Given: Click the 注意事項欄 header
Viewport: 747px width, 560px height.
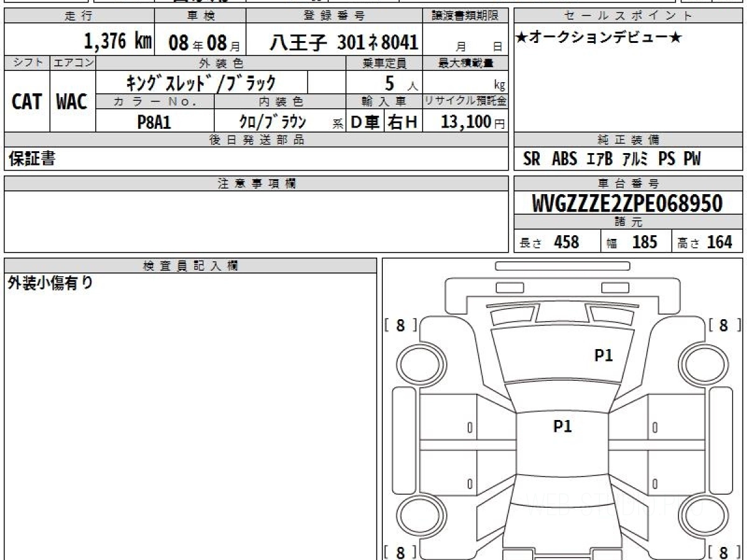Looking at the screenshot, I should (256, 184).
